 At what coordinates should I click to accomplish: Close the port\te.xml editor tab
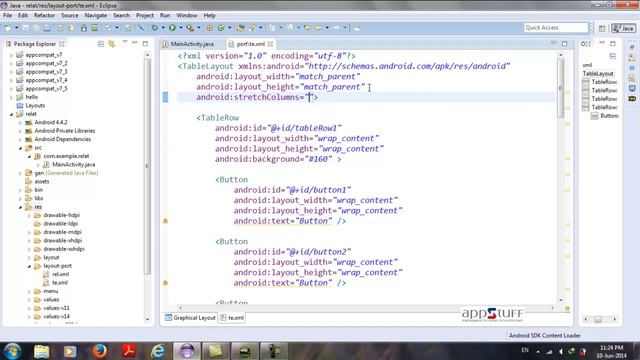coord(270,44)
